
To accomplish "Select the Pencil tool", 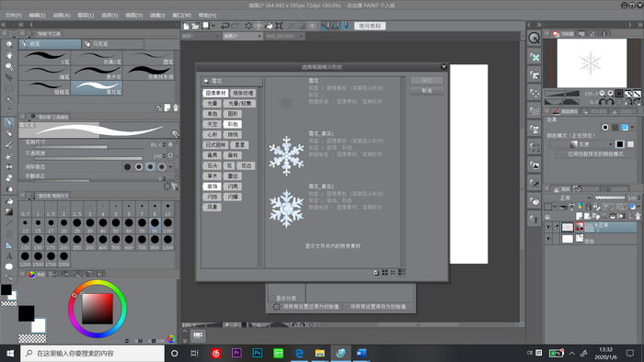I will [8, 133].
